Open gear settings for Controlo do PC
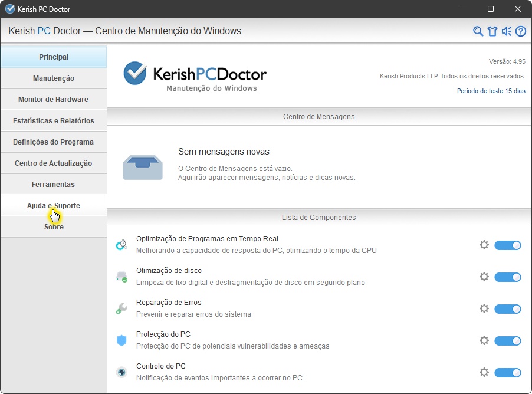Viewport: 532px width, 394px height. pyautogui.click(x=484, y=372)
